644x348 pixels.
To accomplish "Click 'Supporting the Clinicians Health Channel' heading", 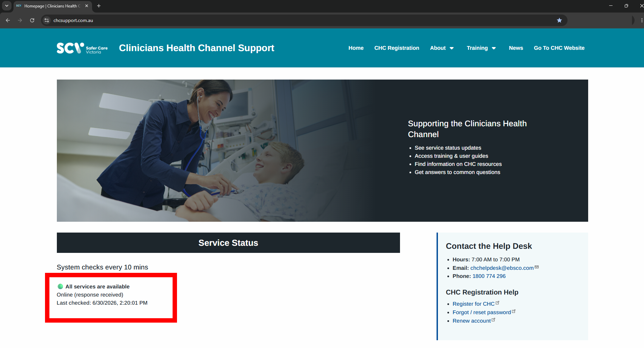I will (x=467, y=129).
